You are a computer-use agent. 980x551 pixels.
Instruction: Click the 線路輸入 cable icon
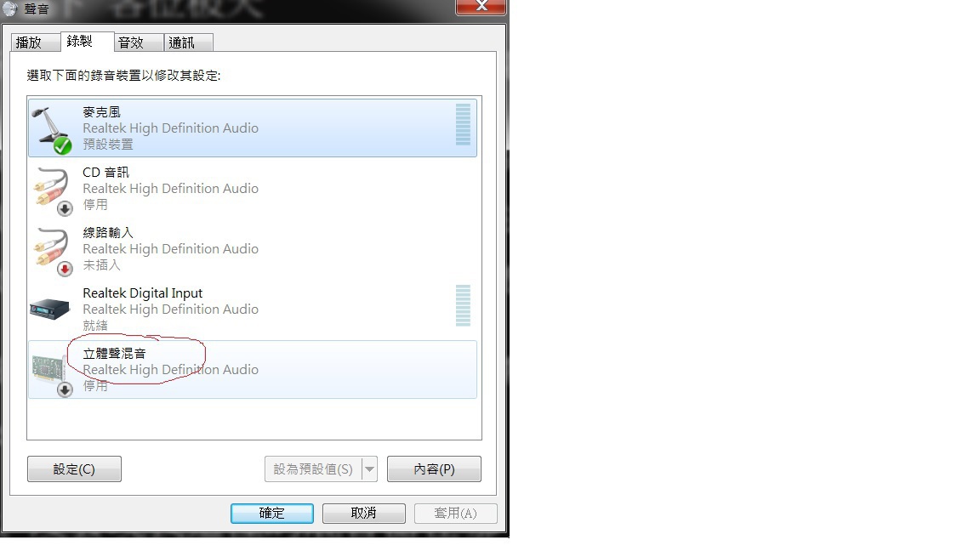[53, 251]
